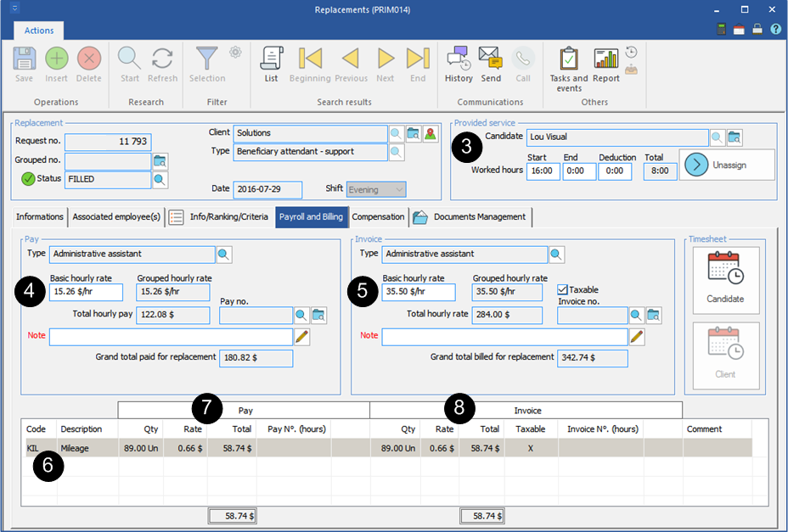Switch to Associated employee(s) tab
The width and height of the screenshot is (788, 532).
pos(116,217)
